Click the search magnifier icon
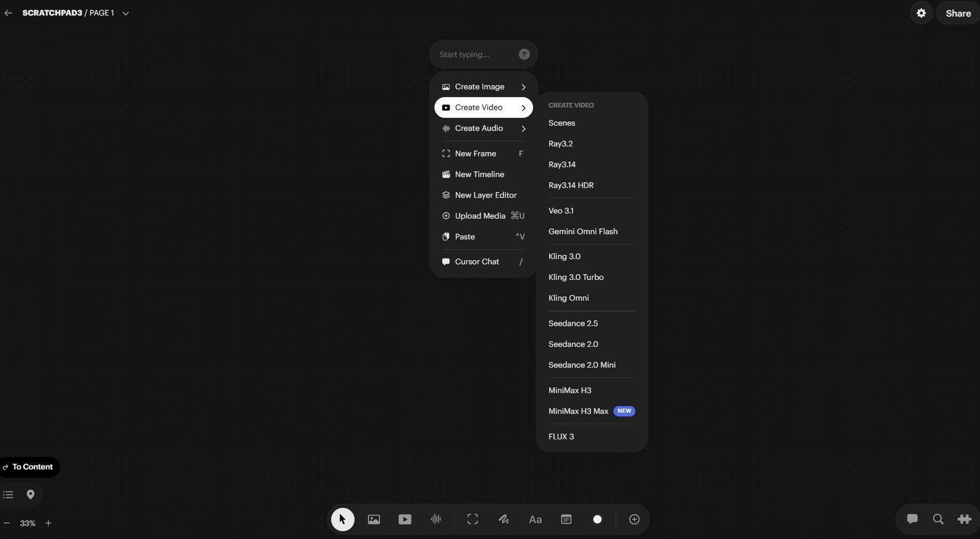The height and width of the screenshot is (539, 980). point(938,519)
